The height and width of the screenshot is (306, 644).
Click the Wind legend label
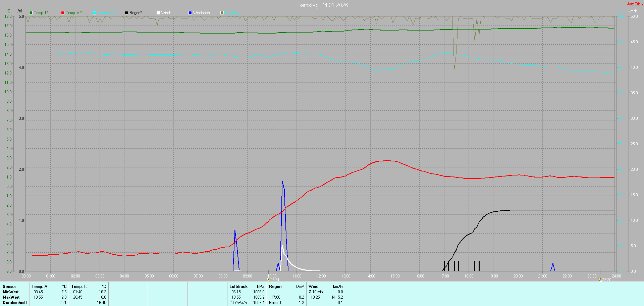click(x=166, y=13)
